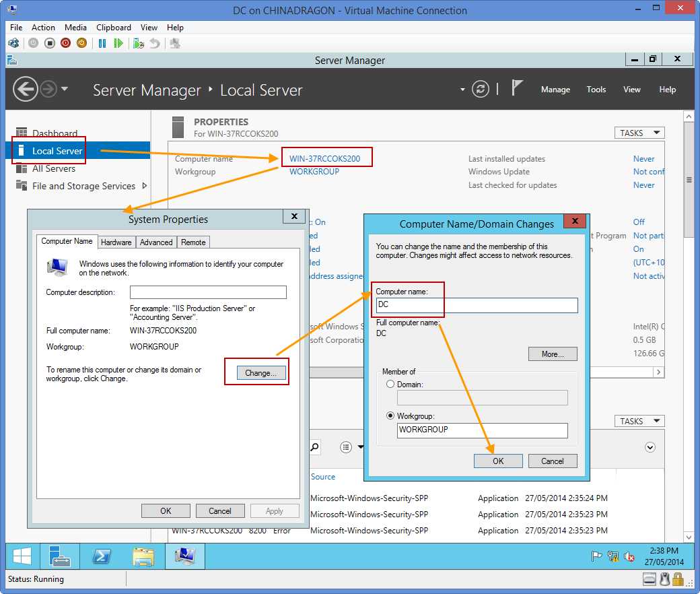
Task: Click the Revert undo arrow icon
Action: (x=154, y=43)
